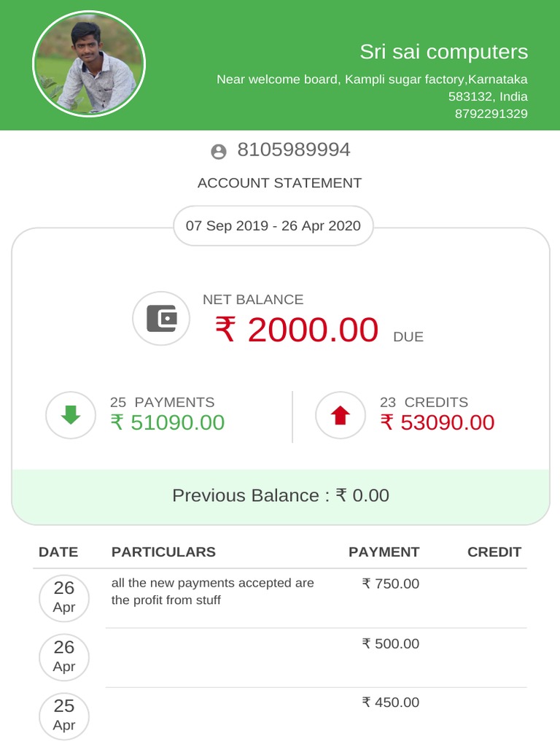Click the PARTICULARS column header

(163, 552)
